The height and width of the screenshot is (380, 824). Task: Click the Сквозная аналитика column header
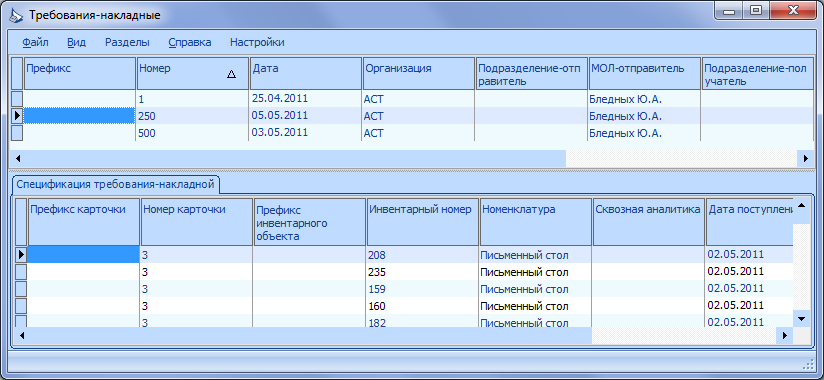(x=648, y=222)
